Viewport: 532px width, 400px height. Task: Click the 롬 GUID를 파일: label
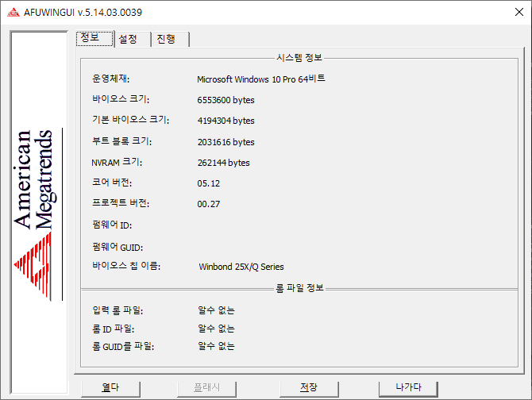click(123, 347)
